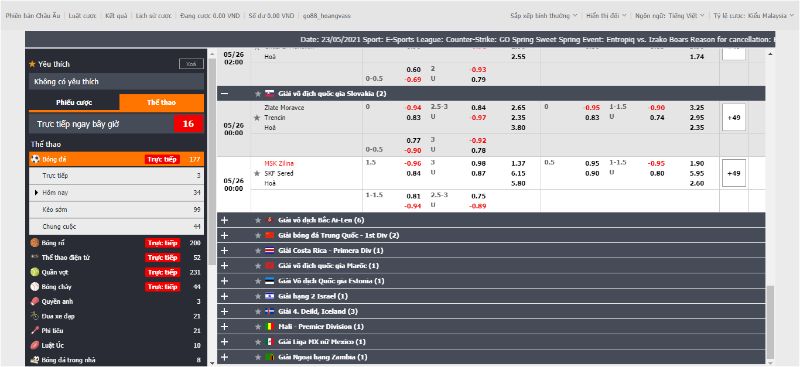800x367 pixels.
Task: Click the Israel flag beside Giải hạng 2 Israel
Action: pos(270,296)
